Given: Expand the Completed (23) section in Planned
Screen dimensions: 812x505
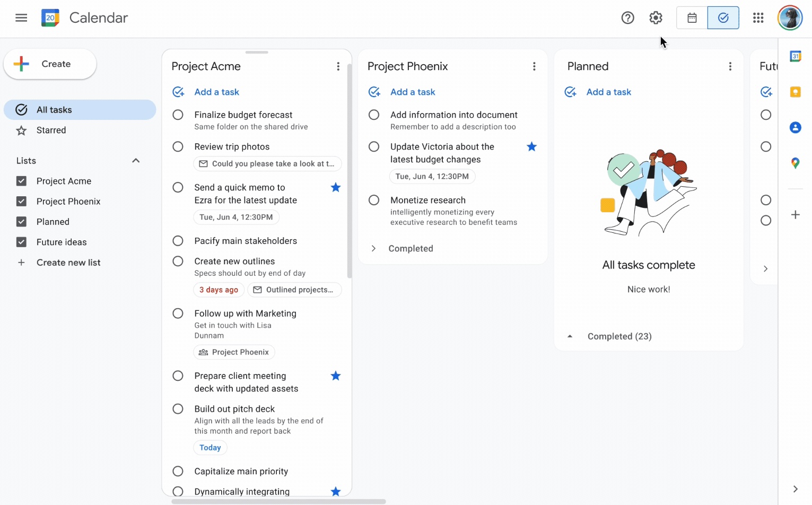Looking at the screenshot, I should click(570, 336).
